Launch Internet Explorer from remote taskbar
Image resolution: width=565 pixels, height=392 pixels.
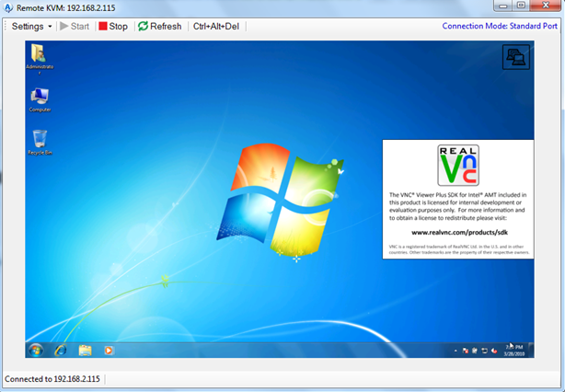(61, 351)
